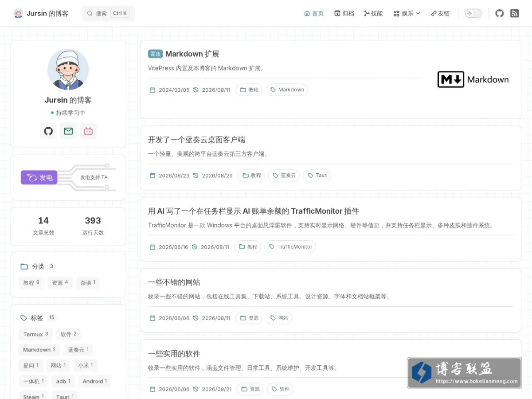Select the Android tag in the sidebar
The width and height of the screenshot is (532, 399).
(95, 381)
